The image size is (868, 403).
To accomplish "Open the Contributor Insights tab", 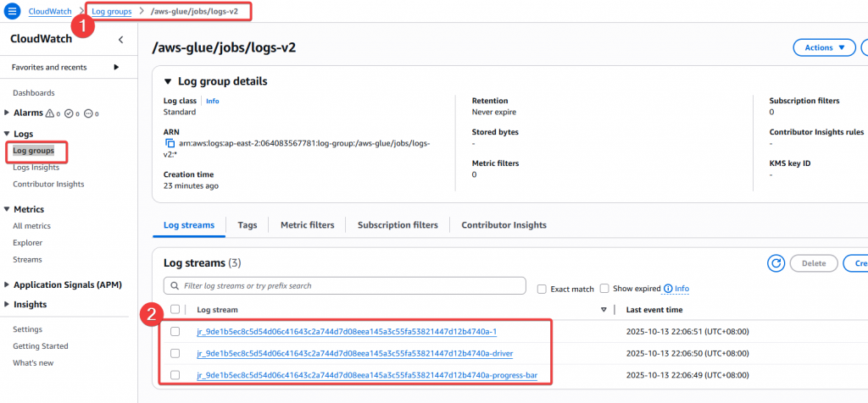I will point(504,225).
